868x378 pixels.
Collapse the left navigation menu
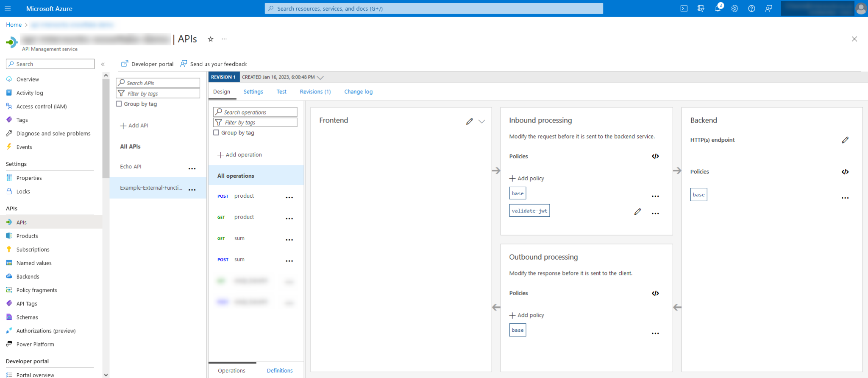point(103,64)
